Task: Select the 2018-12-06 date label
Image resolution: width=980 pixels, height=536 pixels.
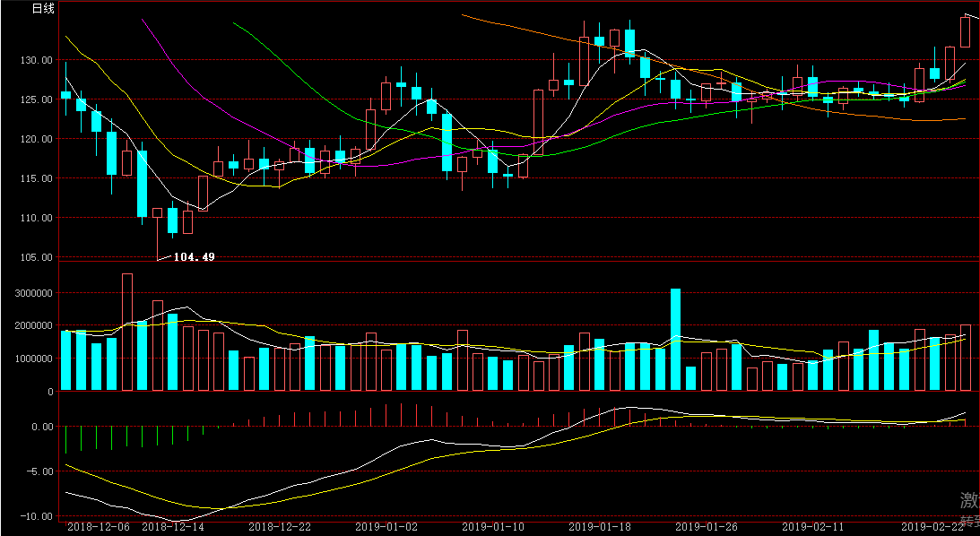Action: (x=99, y=528)
